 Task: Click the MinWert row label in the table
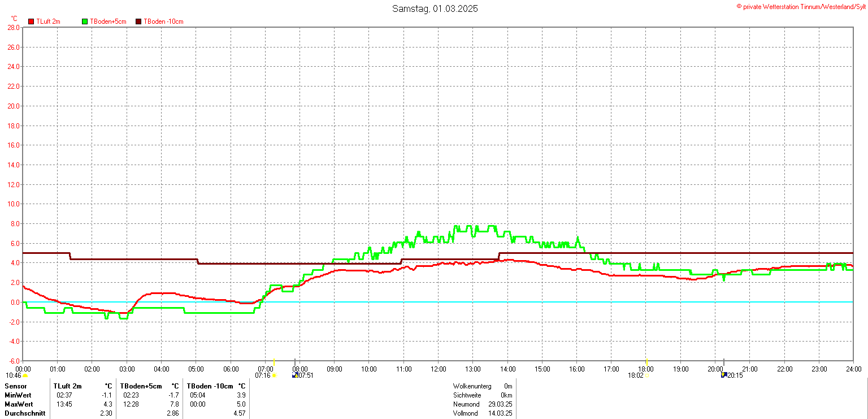19,395
